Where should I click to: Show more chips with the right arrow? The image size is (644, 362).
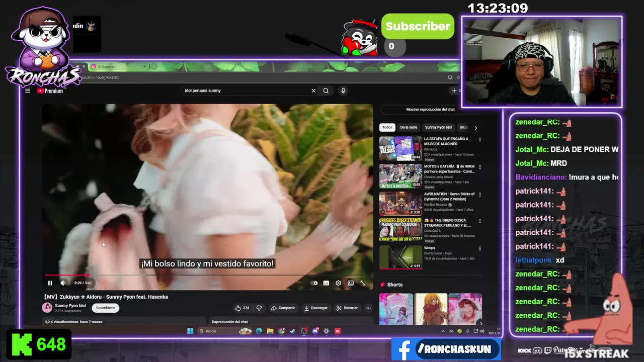(476, 128)
